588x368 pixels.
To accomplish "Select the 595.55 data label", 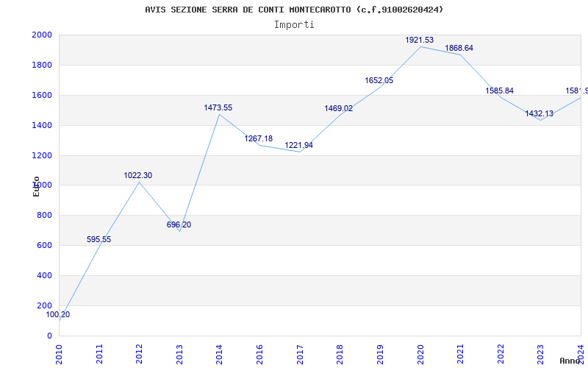I will point(99,240).
